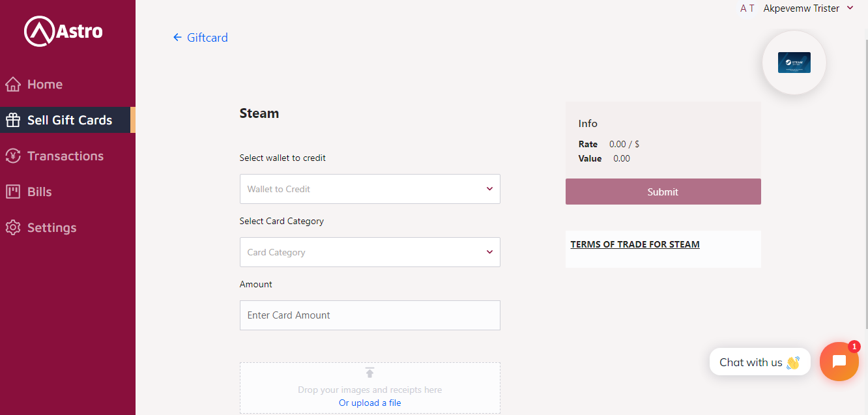Focus the Enter Card Amount field
This screenshot has width=868, height=415.
click(370, 315)
